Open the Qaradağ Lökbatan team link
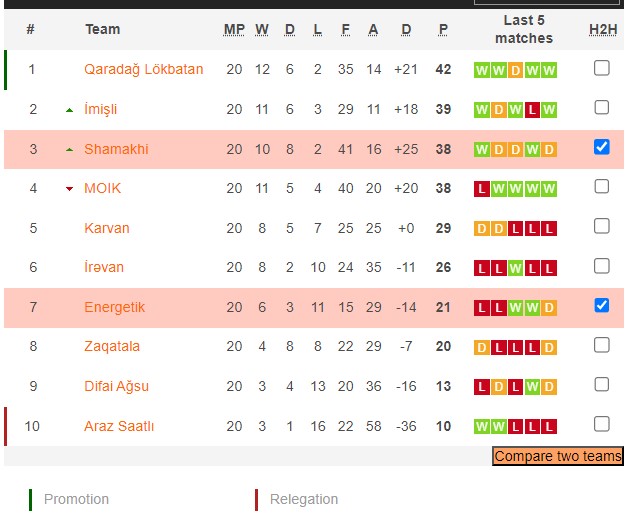The image size is (628, 520). tap(143, 69)
